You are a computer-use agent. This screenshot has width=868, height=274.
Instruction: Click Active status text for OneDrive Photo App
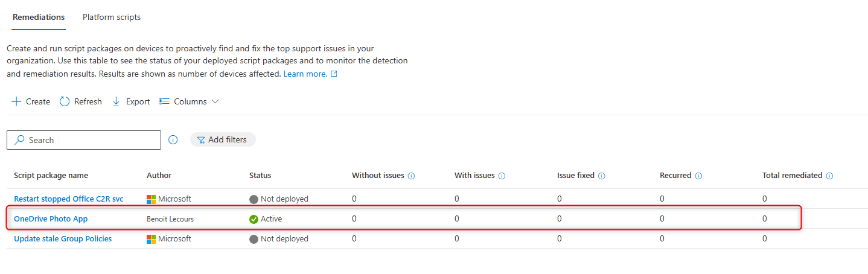[271, 218]
